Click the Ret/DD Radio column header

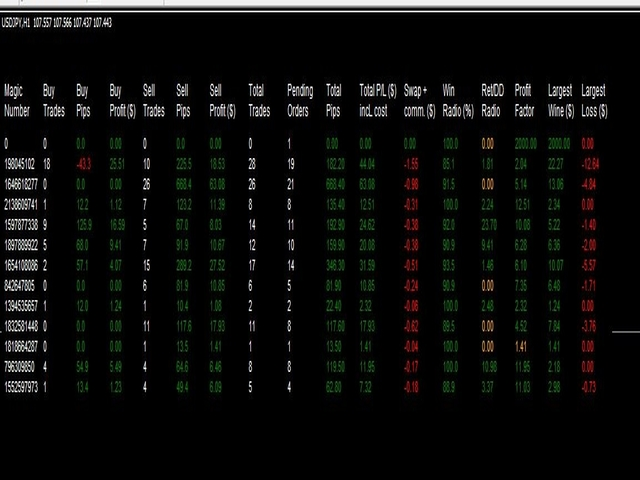tap(493, 100)
